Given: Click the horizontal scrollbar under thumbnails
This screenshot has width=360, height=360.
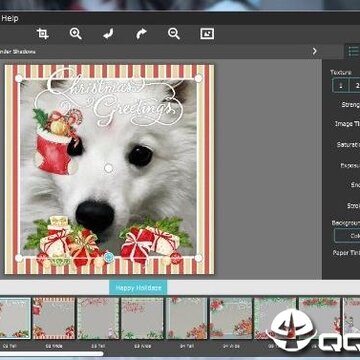Looking at the screenshot, I should tap(52, 354).
